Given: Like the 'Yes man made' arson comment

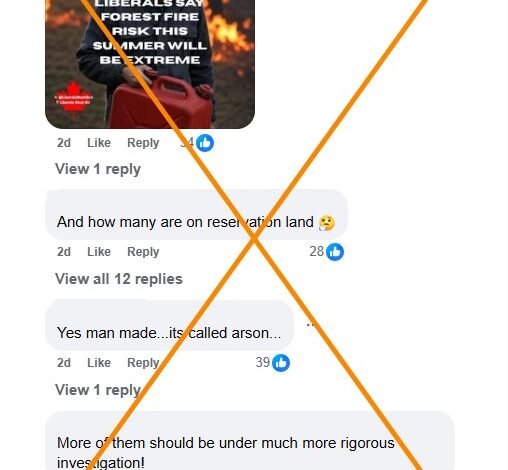Looking at the screenshot, I should [x=99, y=363].
